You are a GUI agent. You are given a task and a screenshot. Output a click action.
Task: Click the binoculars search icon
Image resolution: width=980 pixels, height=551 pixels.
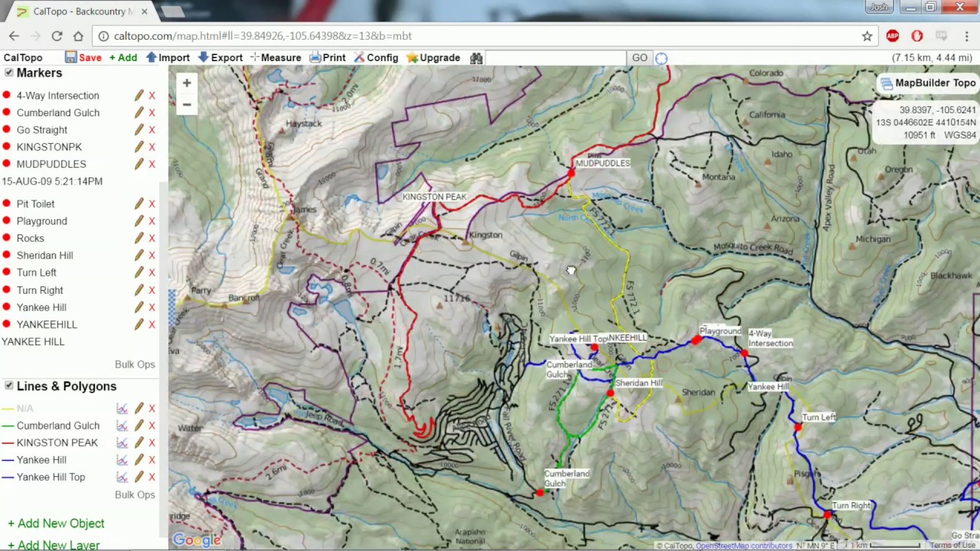point(476,58)
